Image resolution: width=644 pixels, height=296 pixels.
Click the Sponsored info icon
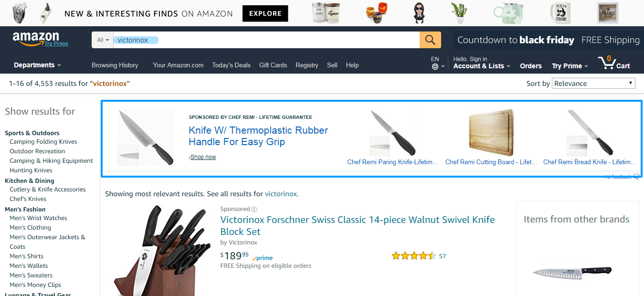[254, 209]
